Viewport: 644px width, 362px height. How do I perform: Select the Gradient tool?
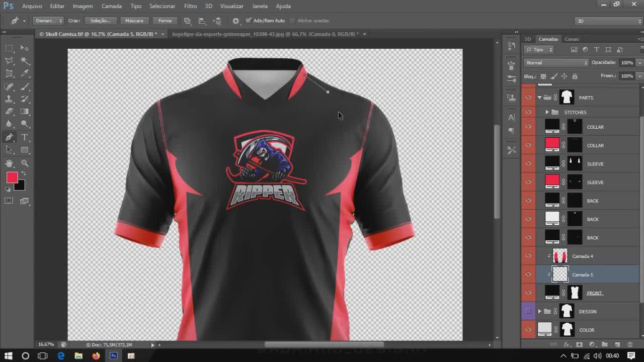click(25, 112)
